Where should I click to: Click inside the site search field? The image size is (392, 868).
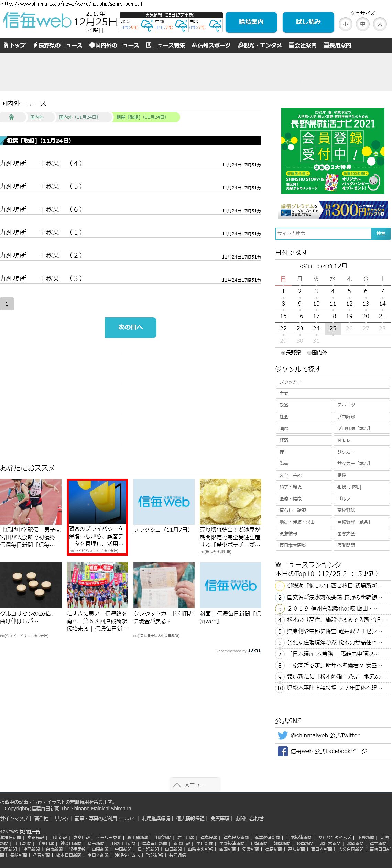click(323, 234)
